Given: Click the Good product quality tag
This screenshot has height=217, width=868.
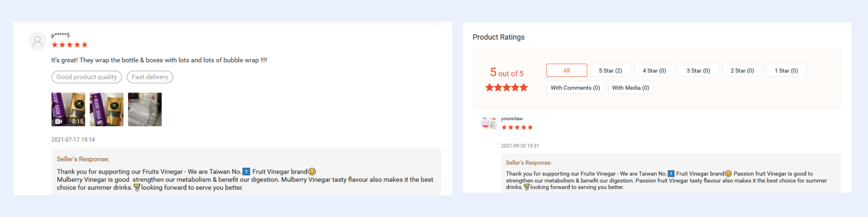Looking at the screenshot, I should (86, 77).
